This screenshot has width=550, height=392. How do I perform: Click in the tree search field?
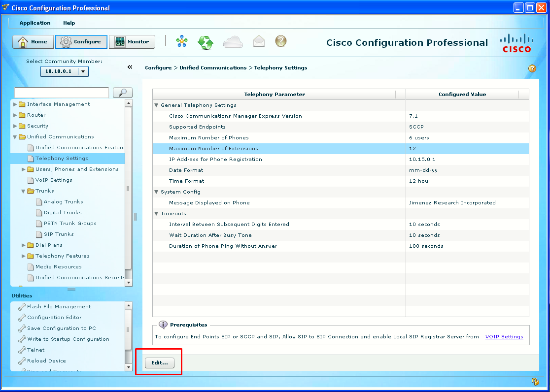[x=62, y=93]
